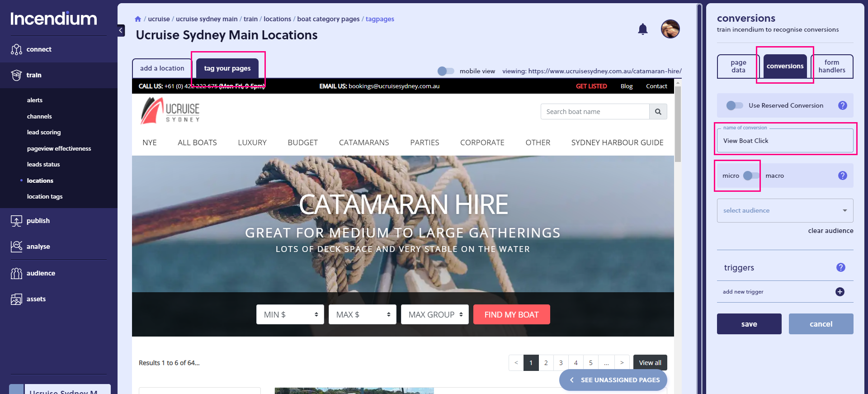This screenshot has width=868, height=394.
Task: Click the save button
Action: [x=749, y=324]
